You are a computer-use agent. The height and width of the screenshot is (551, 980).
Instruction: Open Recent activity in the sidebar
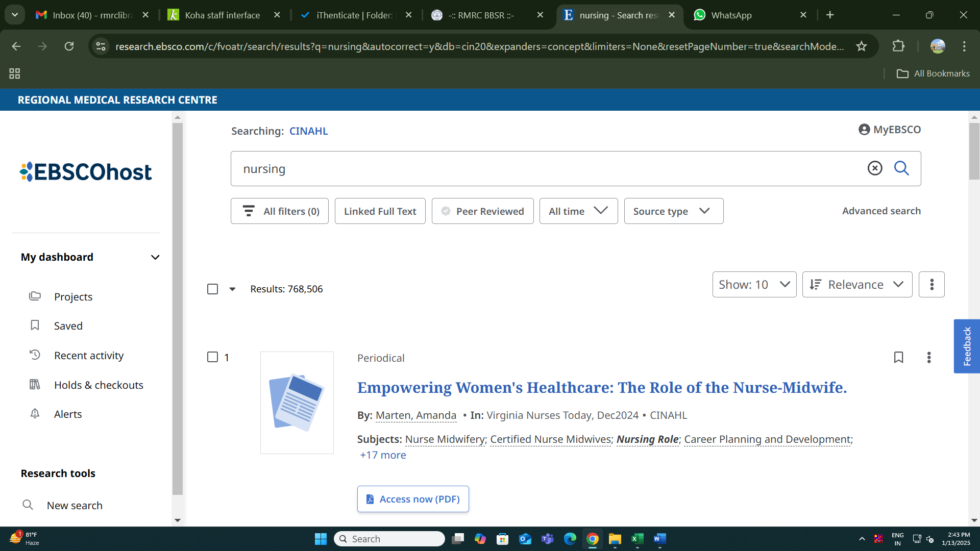pos(88,356)
